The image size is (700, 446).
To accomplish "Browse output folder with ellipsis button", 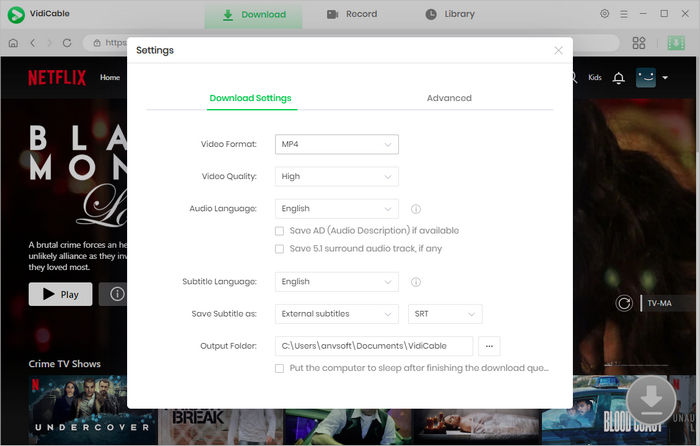I will 489,346.
